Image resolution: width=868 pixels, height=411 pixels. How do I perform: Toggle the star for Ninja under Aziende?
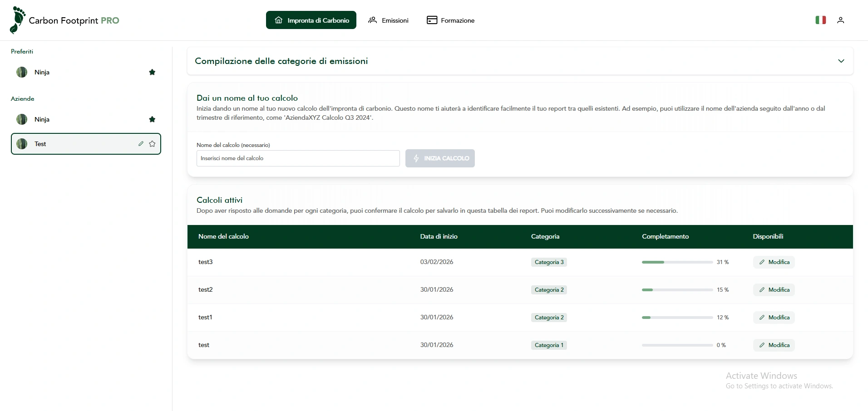coord(152,119)
